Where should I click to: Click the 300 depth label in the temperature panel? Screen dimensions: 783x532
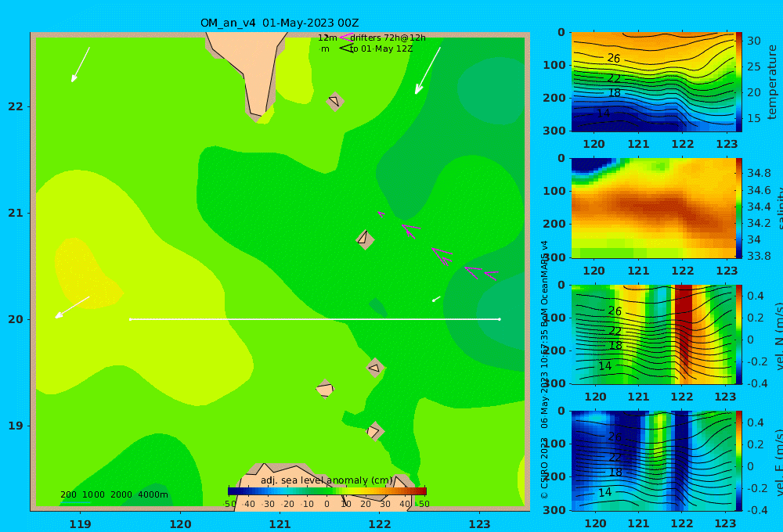554,131
